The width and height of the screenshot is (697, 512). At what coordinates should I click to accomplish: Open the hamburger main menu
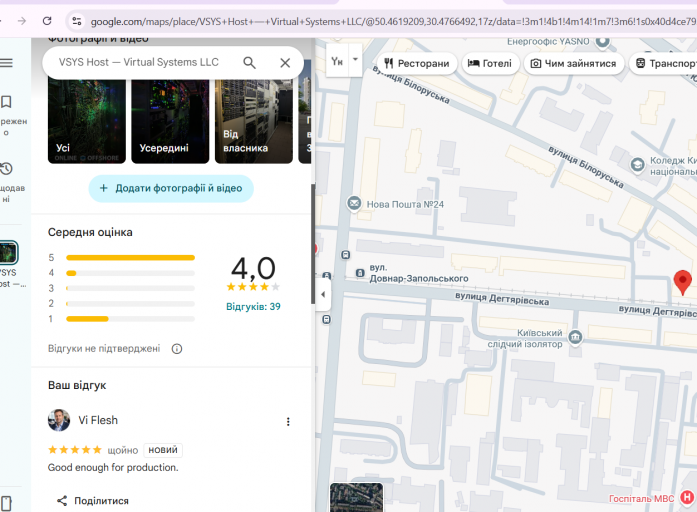(x=6, y=63)
